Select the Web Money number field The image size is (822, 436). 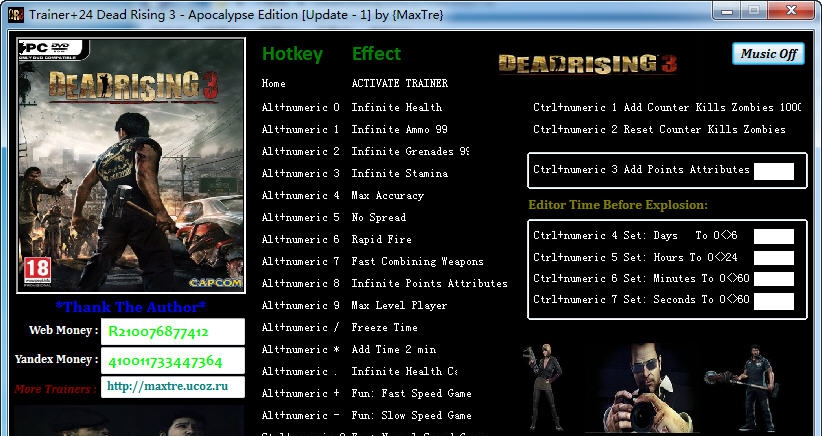tap(172, 332)
